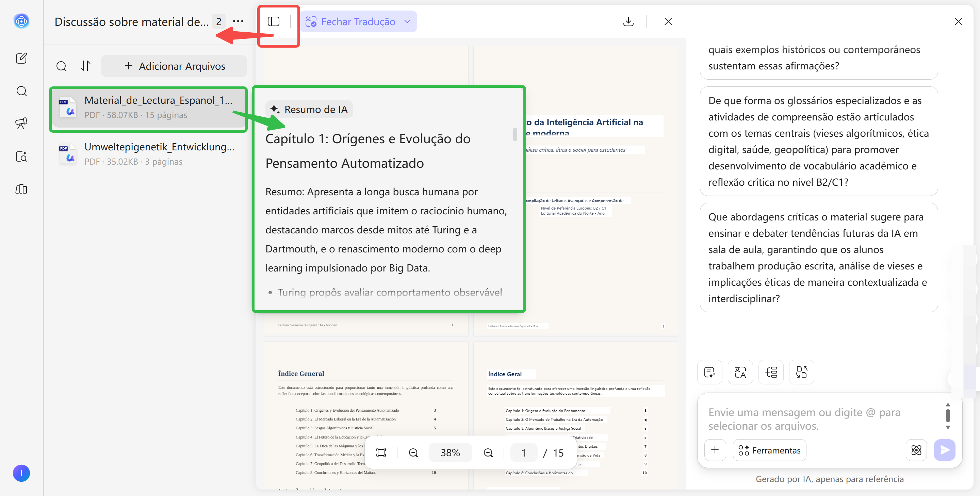The height and width of the screenshot is (496, 980).
Task: Click 'Índice Geral' heading in translated page
Action: (x=505, y=374)
